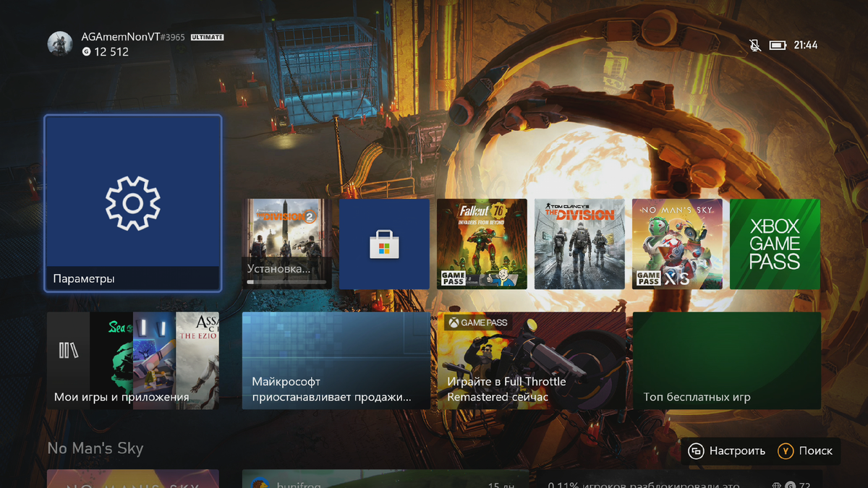This screenshot has height=488, width=868.
Task: Click the 21:44 clock
Action: click(x=806, y=46)
